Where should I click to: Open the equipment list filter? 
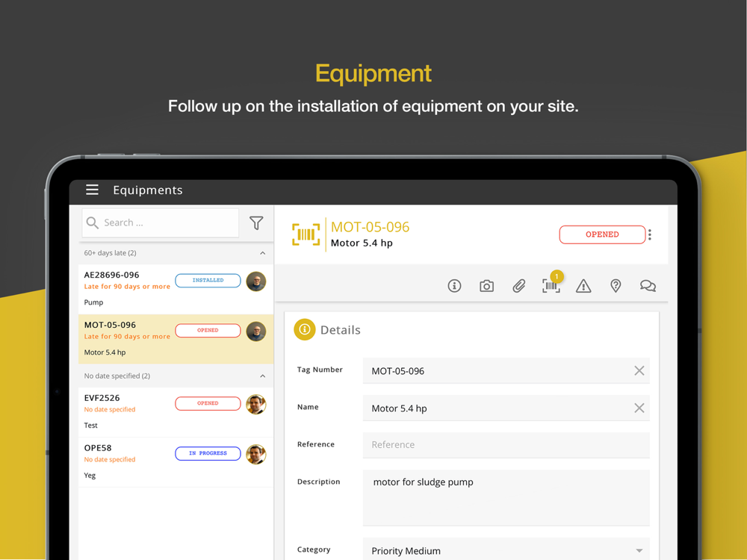pyautogui.click(x=256, y=223)
